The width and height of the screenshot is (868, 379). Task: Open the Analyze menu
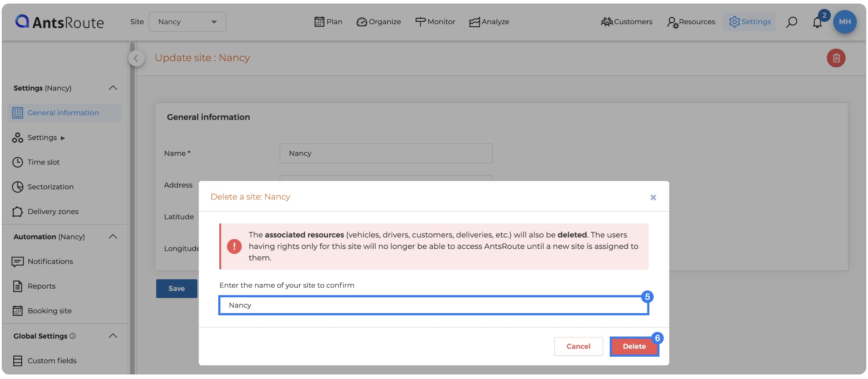[489, 22]
